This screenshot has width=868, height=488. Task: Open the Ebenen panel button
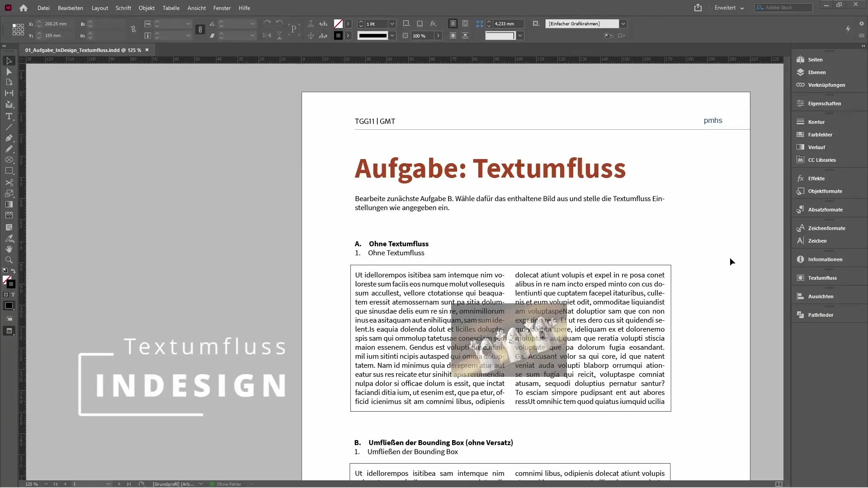tap(816, 72)
